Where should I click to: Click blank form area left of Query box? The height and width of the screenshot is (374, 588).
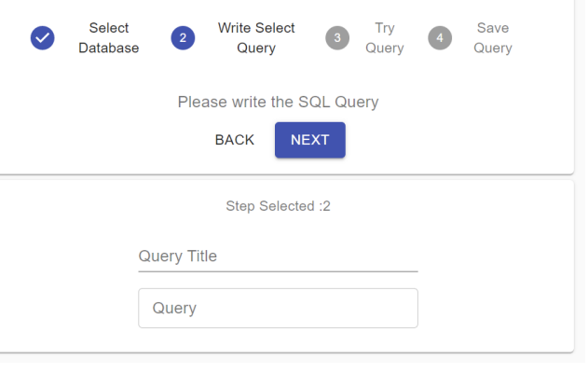[69, 309]
